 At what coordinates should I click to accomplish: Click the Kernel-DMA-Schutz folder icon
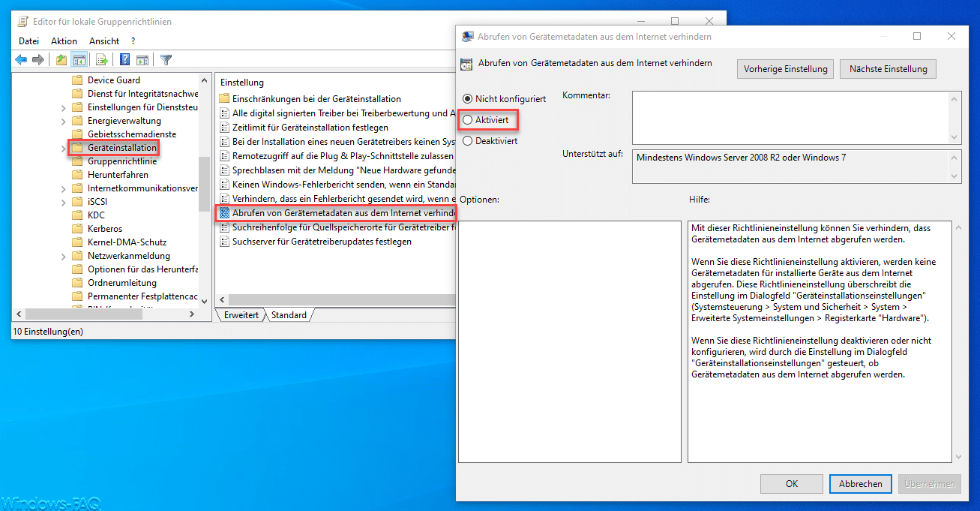click(x=76, y=242)
